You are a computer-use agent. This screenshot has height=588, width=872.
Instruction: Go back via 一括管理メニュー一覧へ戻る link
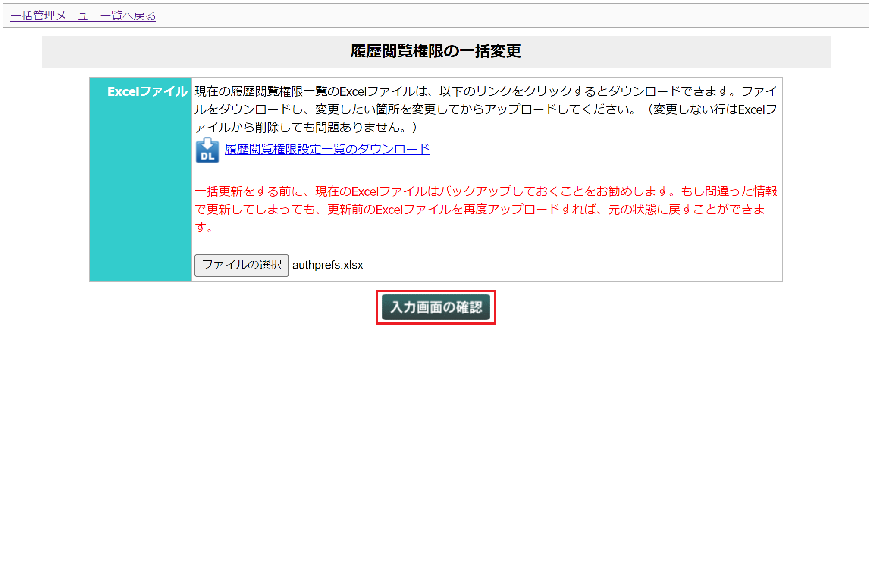click(83, 16)
